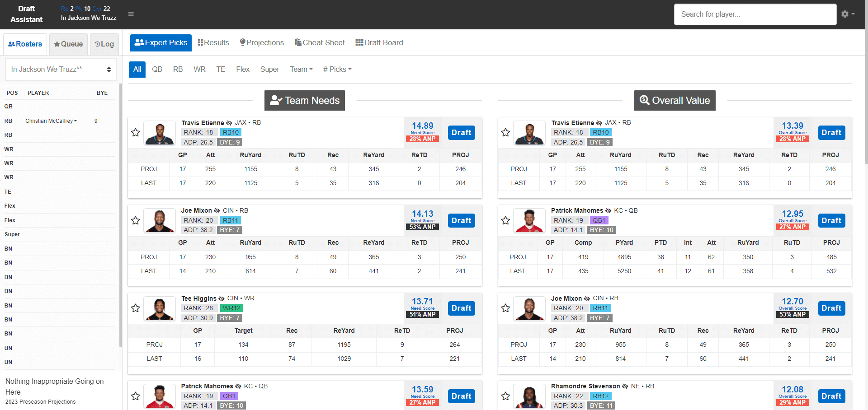This screenshot has width=868, height=410.
Task: Expand the Christian McCaffrey roster entry
Action: click(x=75, y=121)
